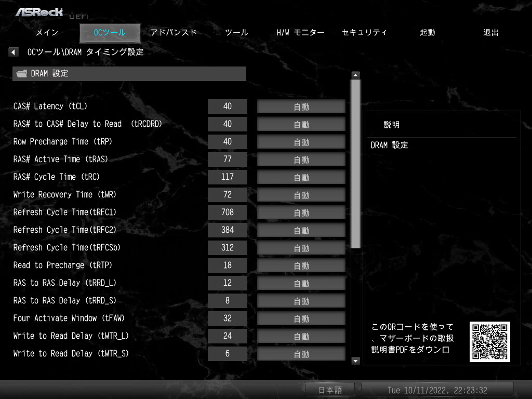The image size is (532, 399).
Task: Click the 説明 panel heading
Action: pyautogui.click(x=392, y=125)
